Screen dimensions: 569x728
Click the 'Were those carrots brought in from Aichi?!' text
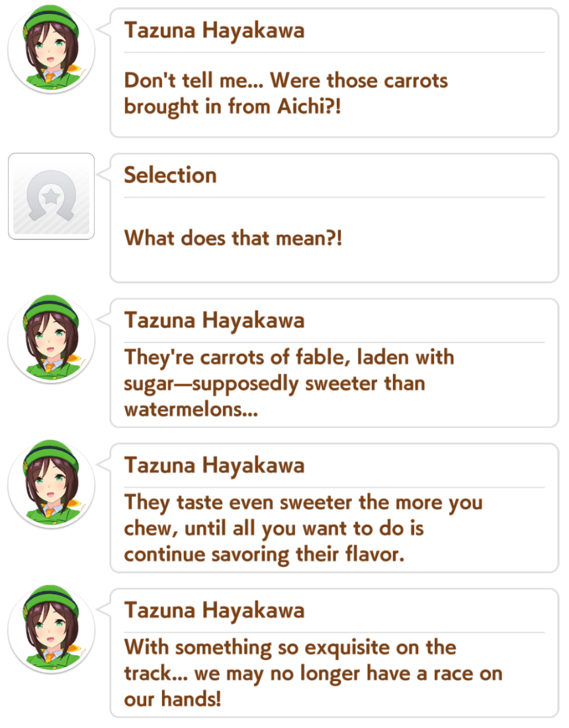point(286,93)
